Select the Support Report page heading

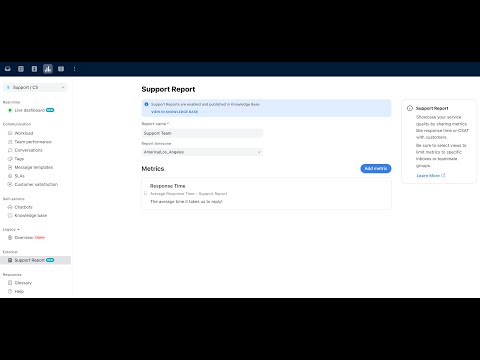coord(168,89)
